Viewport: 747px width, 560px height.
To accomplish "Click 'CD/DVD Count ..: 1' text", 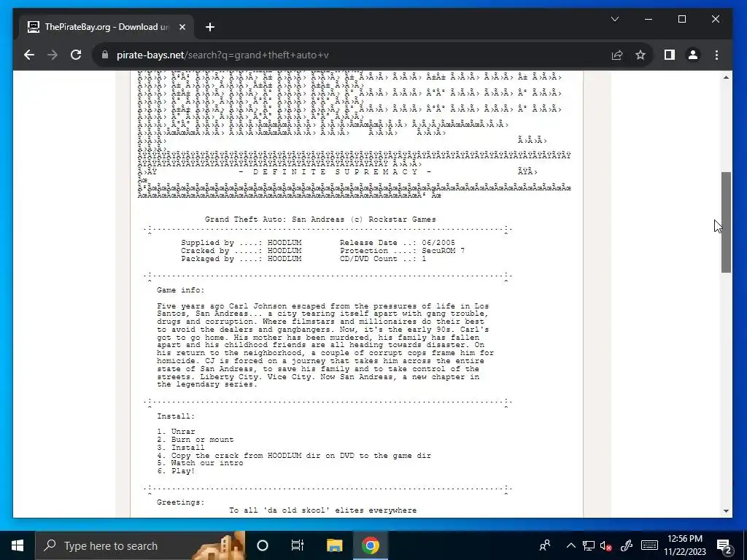I will coord(383,259).
